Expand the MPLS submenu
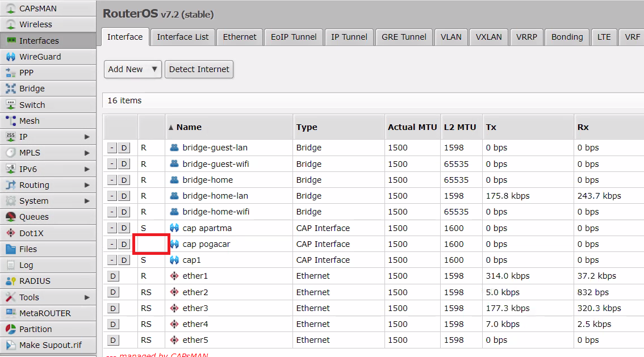The height and width of the screenshot is (357, 644). [87, 153]
